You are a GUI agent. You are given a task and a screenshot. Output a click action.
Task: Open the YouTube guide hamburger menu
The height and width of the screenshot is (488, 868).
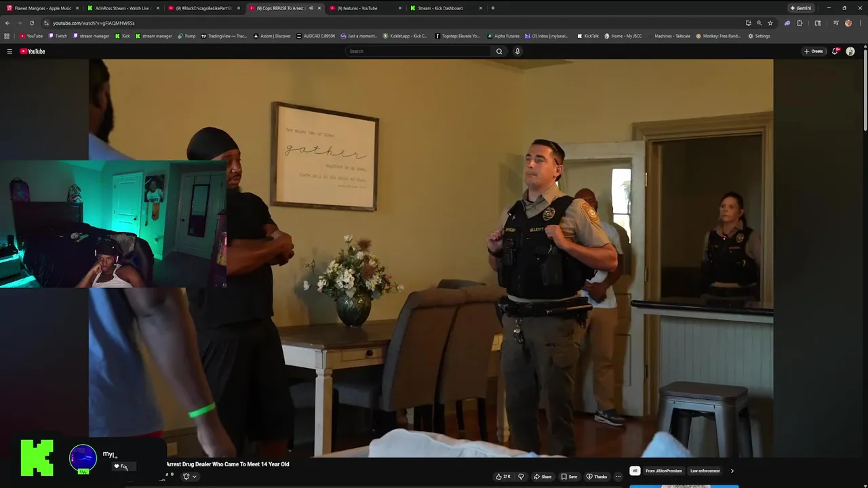(x=9, y=52)
